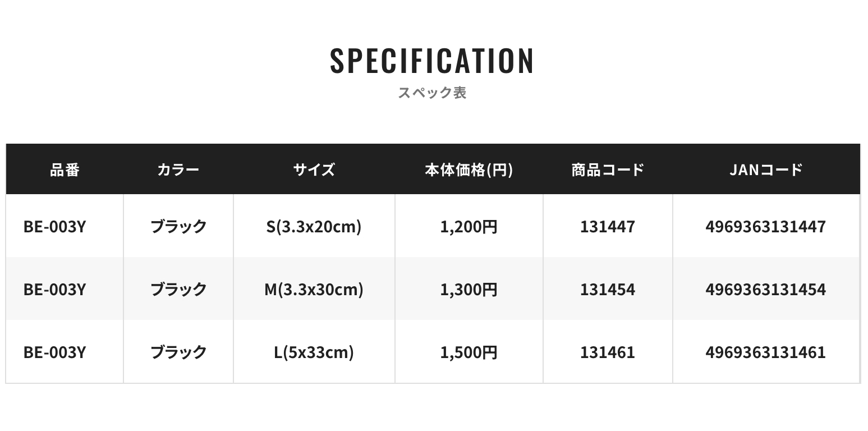Click the 本体価格(円) column header

point(469,169)
